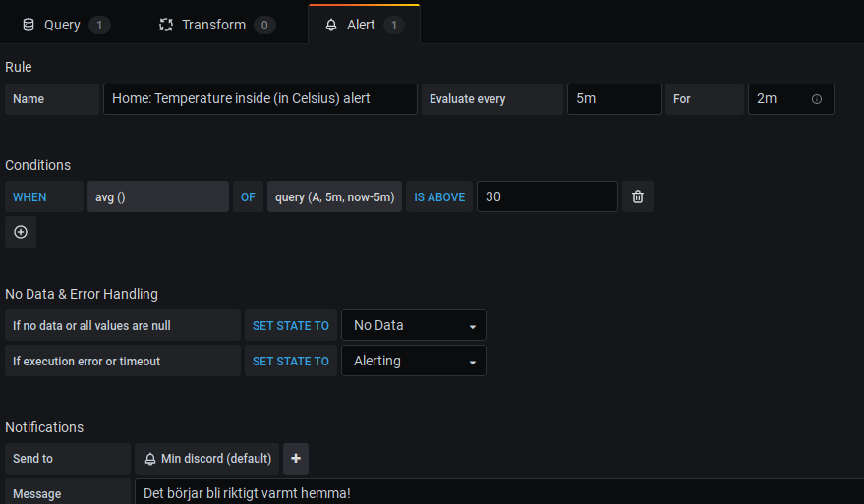This screenshot has height=504, width=864.
Task: Open the No Data state dropdown
Action: (x=414, y=325)
